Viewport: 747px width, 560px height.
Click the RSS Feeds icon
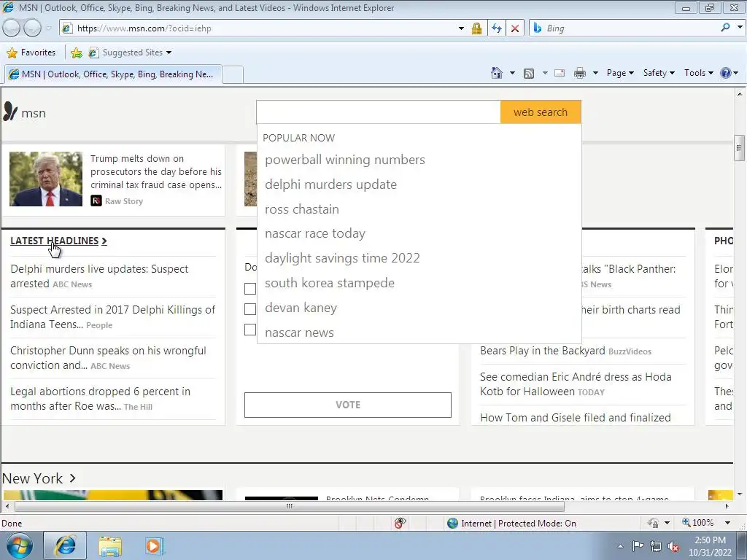(x=529, y=74)
